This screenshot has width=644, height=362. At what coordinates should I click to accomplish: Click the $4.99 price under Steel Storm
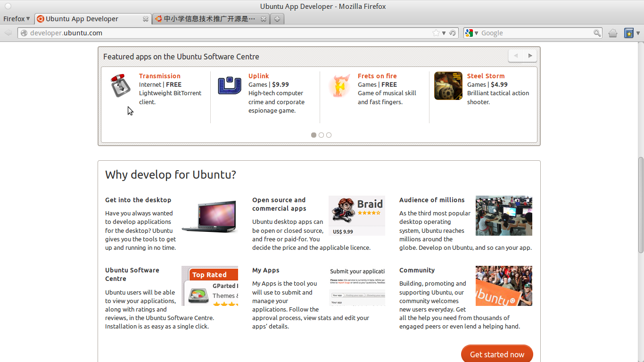tap(499, 84)
